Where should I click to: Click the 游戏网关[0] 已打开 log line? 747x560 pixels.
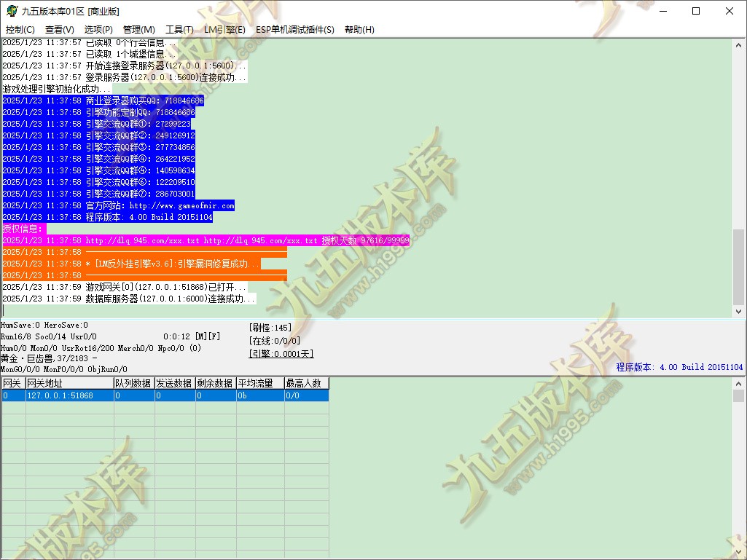[125, 287]
